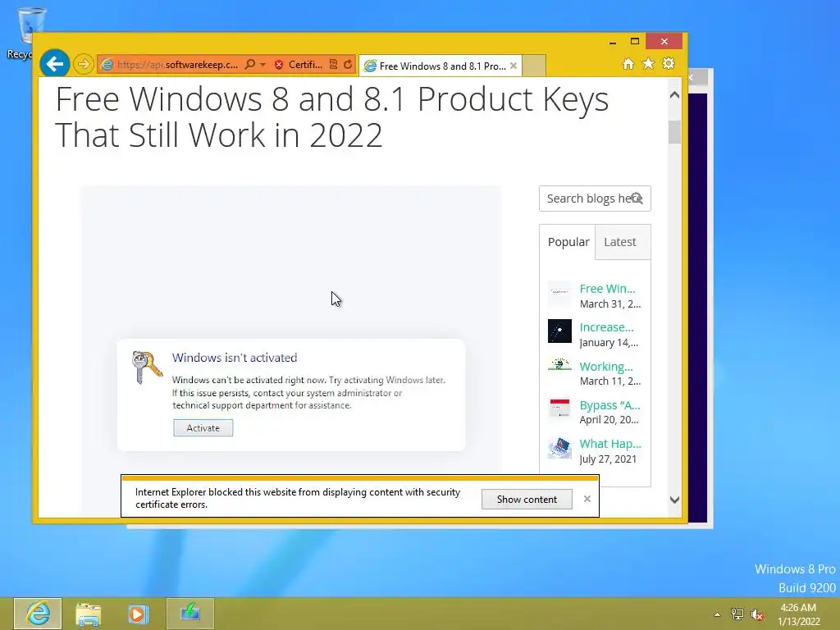The image size is (840, 630).
Task: Click the date March 31 under Free Win...
Action: [x=610, y=304]
